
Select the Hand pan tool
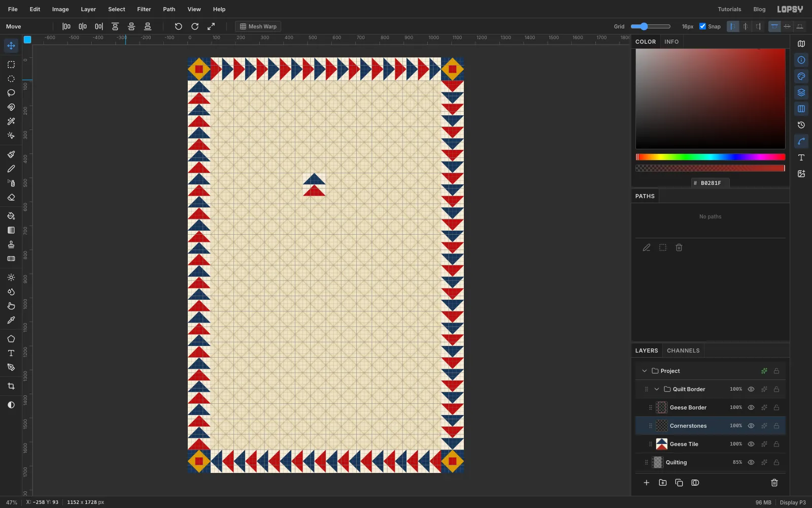click(11, 306)
